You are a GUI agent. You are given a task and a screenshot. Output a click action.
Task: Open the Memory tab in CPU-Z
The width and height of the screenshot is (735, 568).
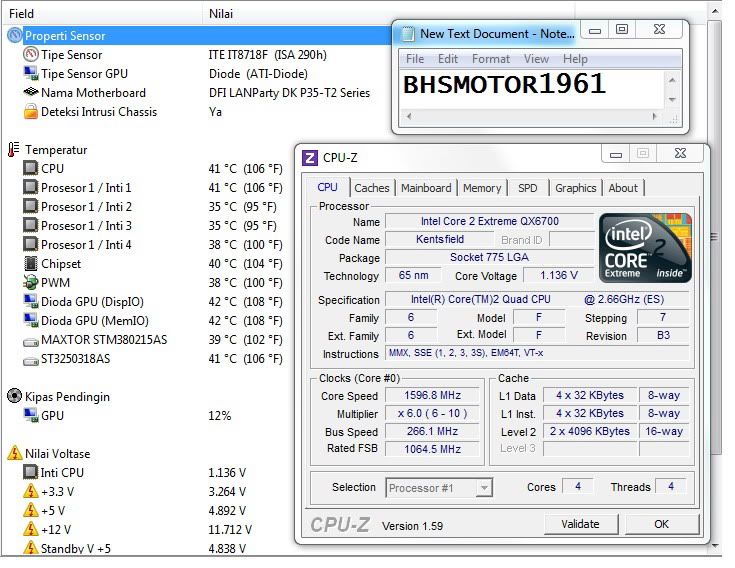tap(482, 188)
